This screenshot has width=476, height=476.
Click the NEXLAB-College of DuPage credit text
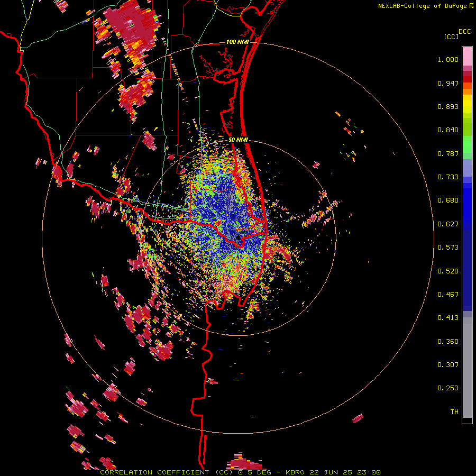[422, 6]
